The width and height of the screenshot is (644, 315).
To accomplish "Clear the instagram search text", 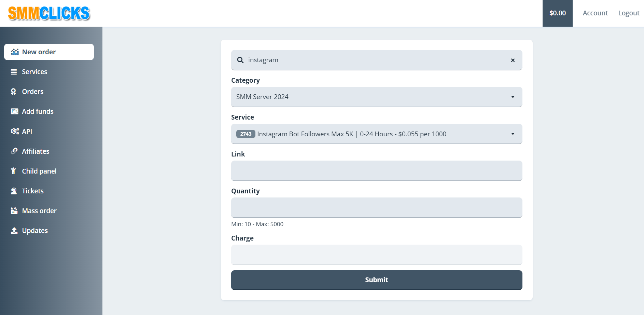I will (513, 60).
